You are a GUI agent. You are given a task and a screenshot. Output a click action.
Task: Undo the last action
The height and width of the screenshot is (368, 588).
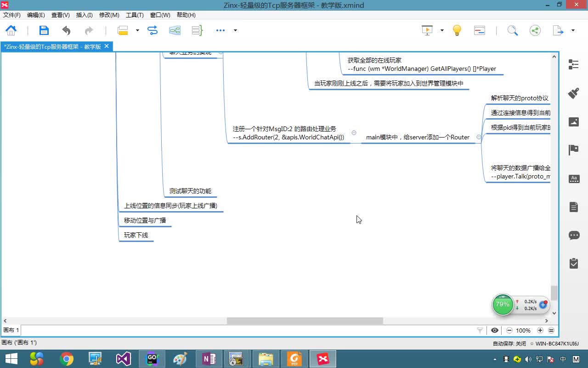tap(66, 30)
